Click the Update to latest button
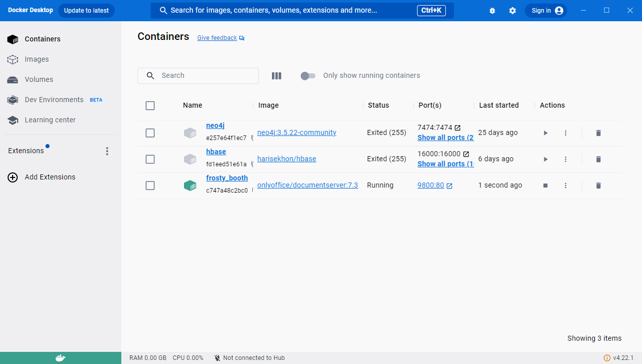The image size is (642, 364). pyautogui.click(x=86, y=11)
